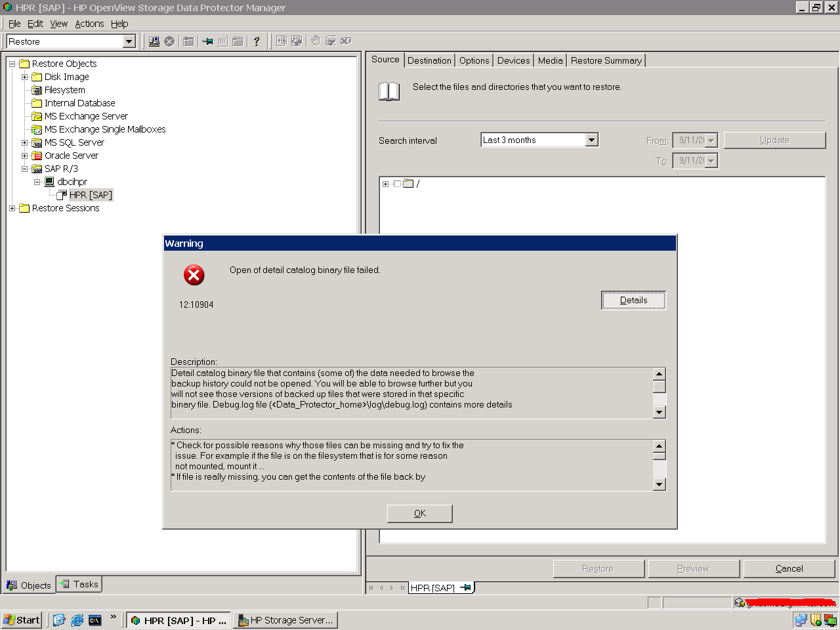Open the Help menu

[119, 24]
